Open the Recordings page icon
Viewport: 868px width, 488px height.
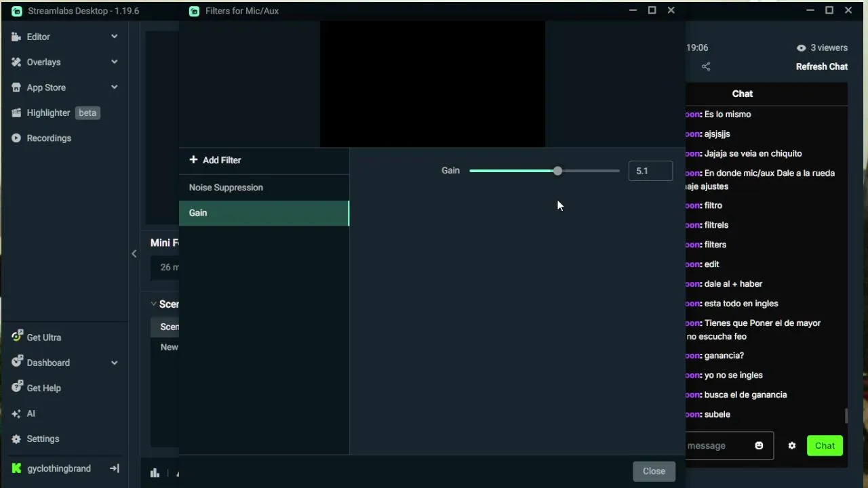pos(16,138)
